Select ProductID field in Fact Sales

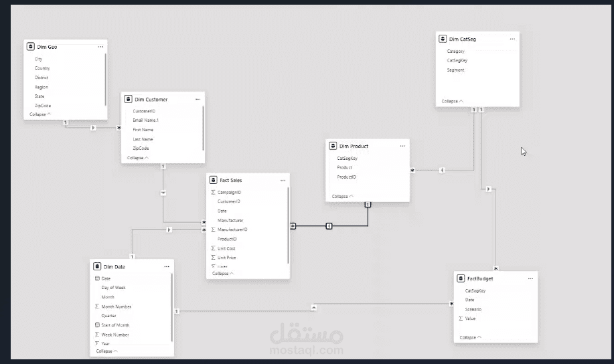tap(227, 239)
